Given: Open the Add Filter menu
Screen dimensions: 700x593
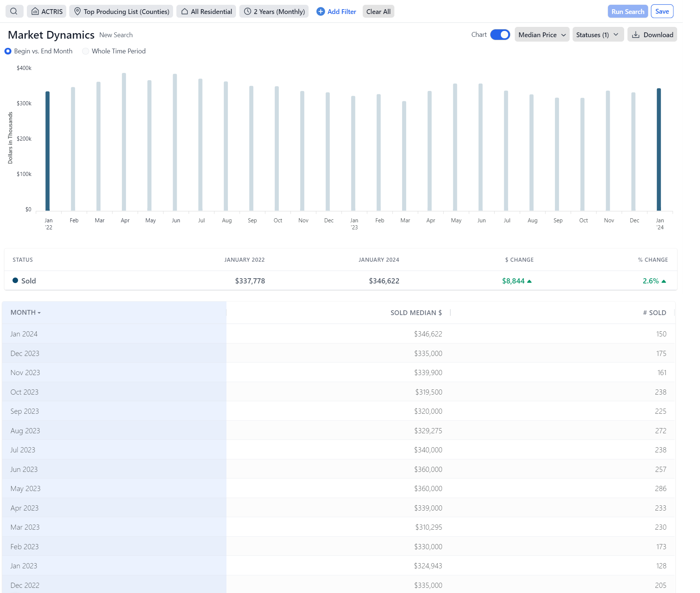Looking at the screenshot, I should [341, 11].
